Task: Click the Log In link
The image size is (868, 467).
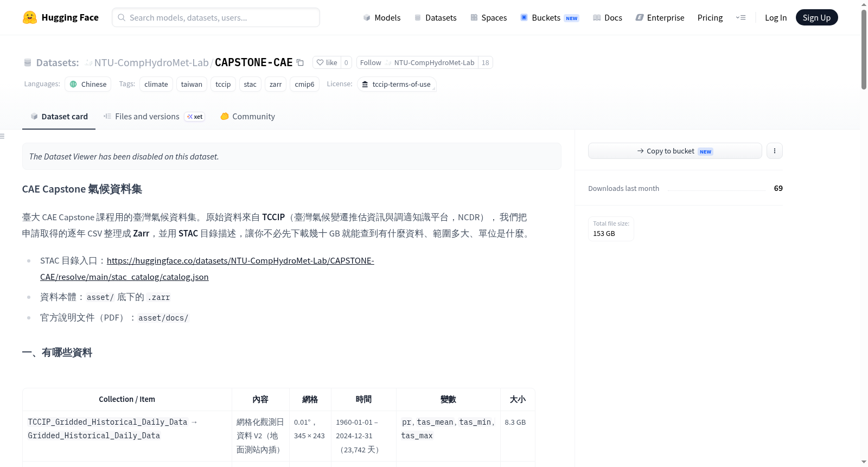Action: coord(776,18)
